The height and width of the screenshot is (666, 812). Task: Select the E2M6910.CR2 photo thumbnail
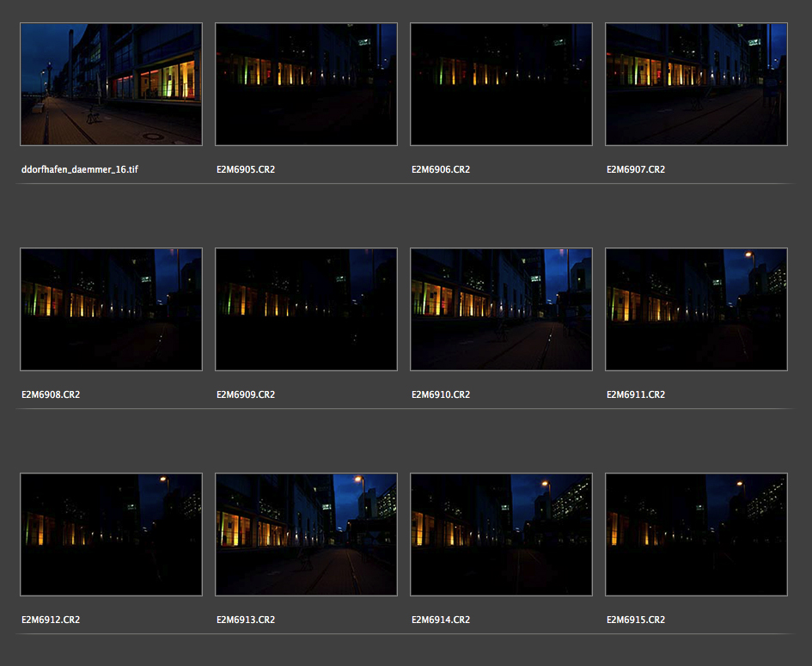501,309
